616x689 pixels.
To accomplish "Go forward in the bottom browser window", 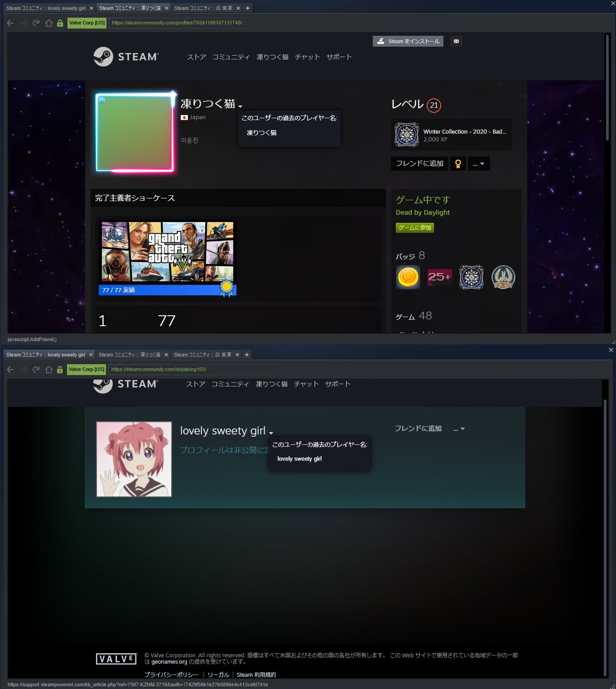I will 24,370.
